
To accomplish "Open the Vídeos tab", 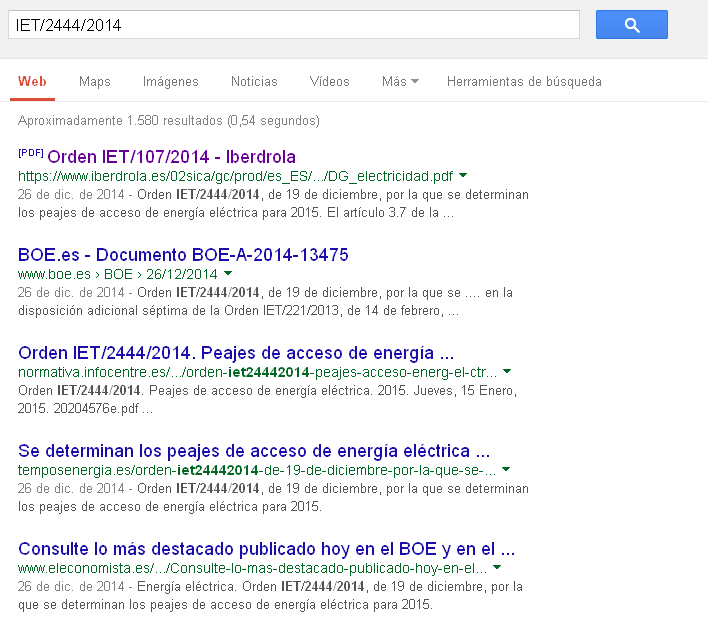I will [x=329, y=82].
